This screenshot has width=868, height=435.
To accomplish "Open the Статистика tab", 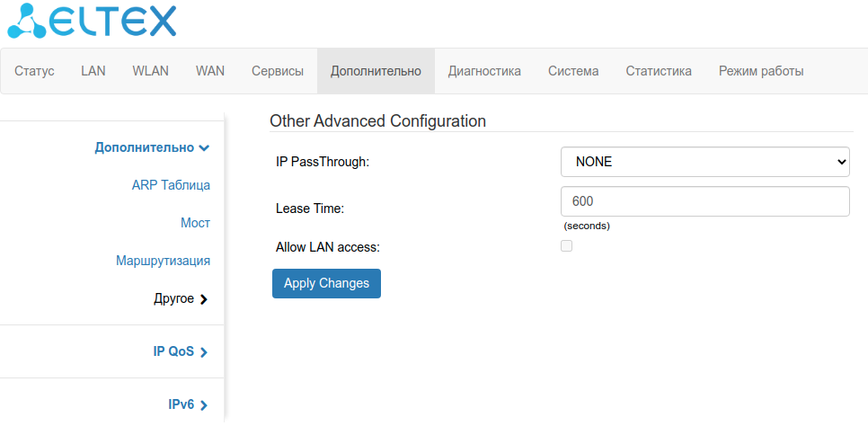I will [x=659, y=71].
